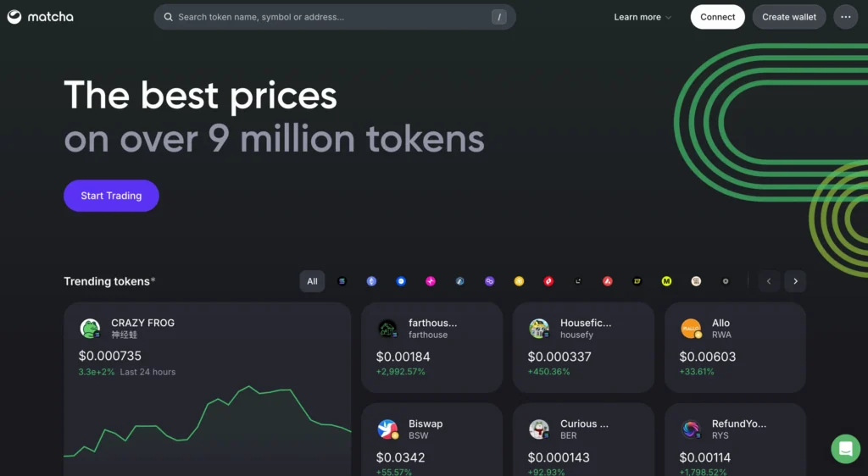Filter trending tokens by Polygon chain
This screenshot has height=476, width=868.
click(x=489, y=281)
